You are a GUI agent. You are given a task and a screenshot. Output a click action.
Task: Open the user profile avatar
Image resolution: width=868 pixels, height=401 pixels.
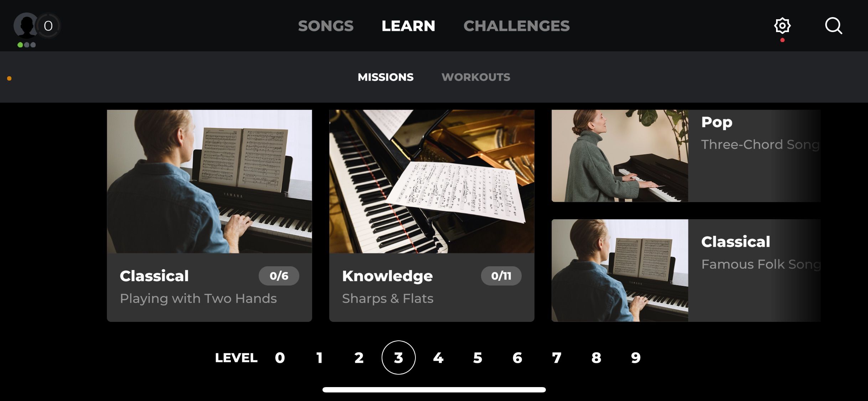[x=26, y=26]
